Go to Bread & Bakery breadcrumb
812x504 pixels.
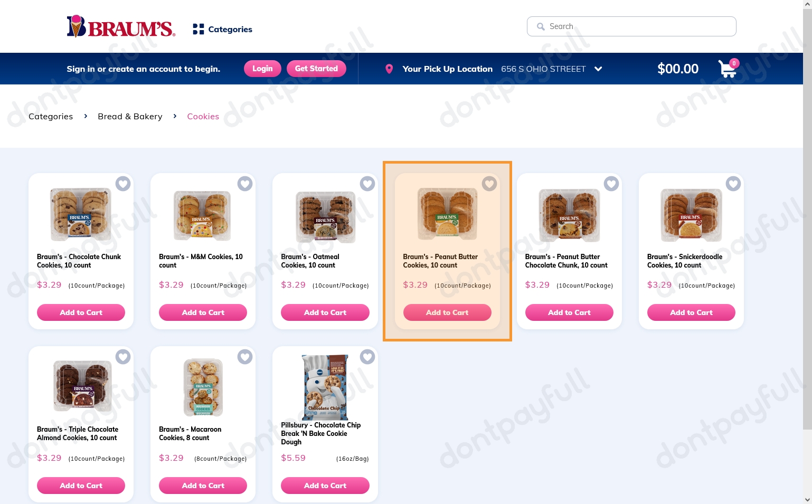(x=130, y=116)
